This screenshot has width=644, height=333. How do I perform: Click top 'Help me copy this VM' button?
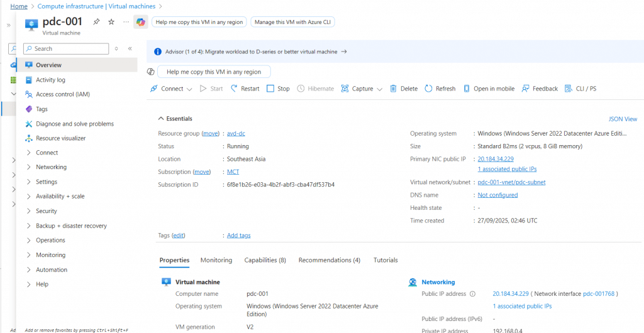[x=199, y=22]
